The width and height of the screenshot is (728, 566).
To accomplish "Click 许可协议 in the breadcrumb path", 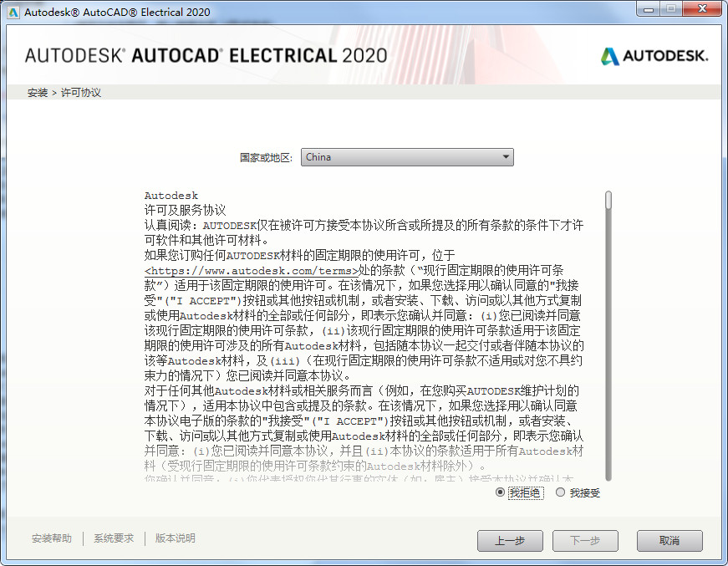I will pos(81,93).
